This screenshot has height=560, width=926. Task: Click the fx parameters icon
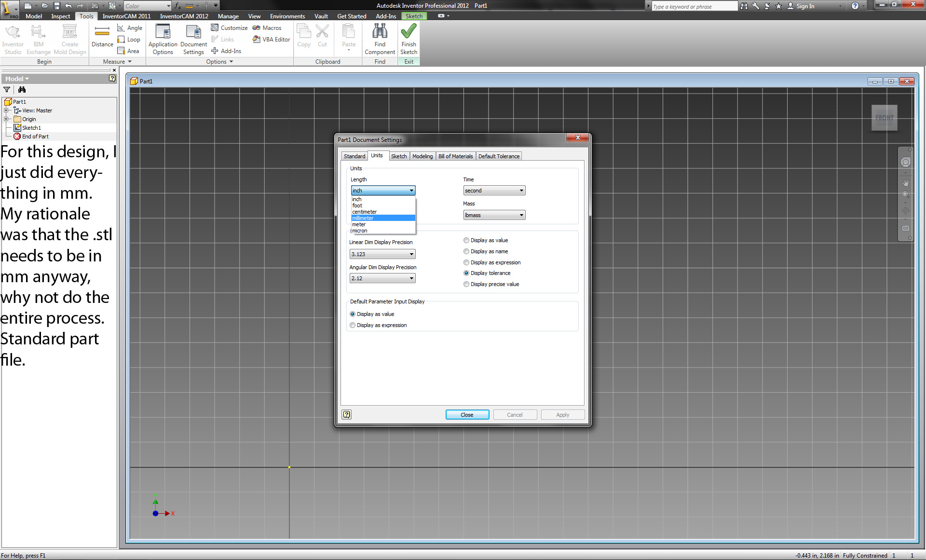[x=177, y=6]
